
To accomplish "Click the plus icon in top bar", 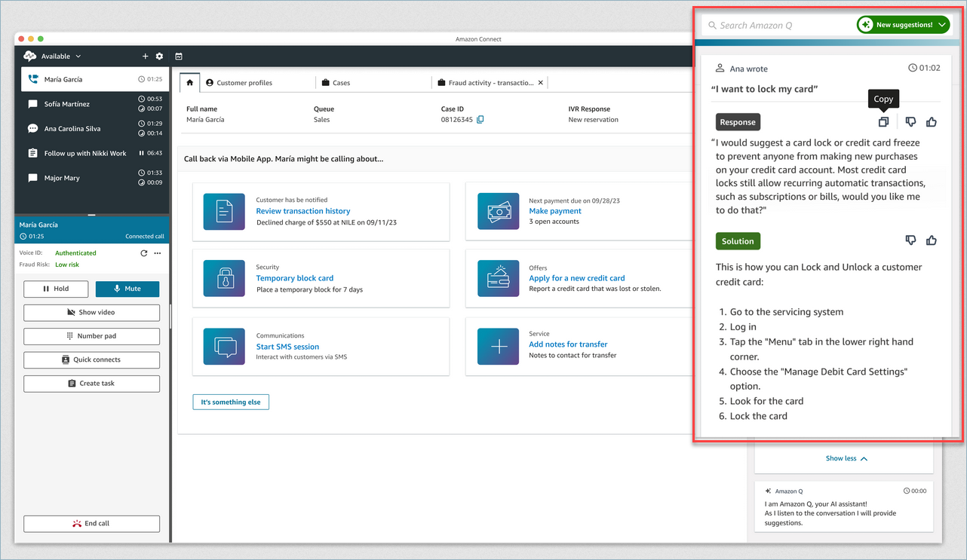I will (146, 57).
